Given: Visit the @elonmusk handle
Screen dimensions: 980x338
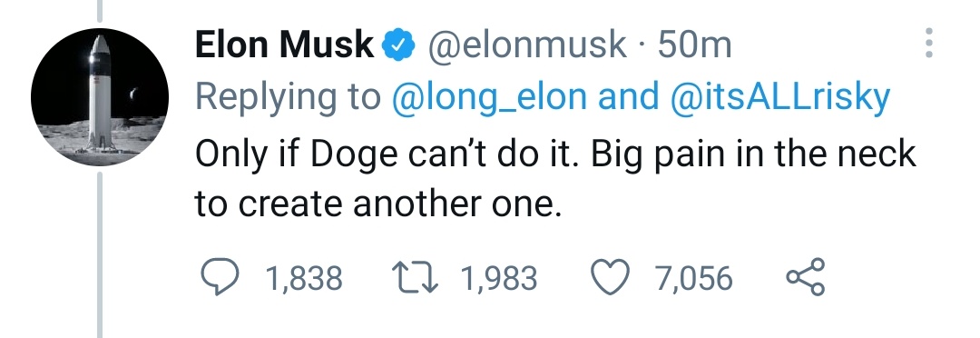Looking at the screenshot, I should click(x=527, y=45).
